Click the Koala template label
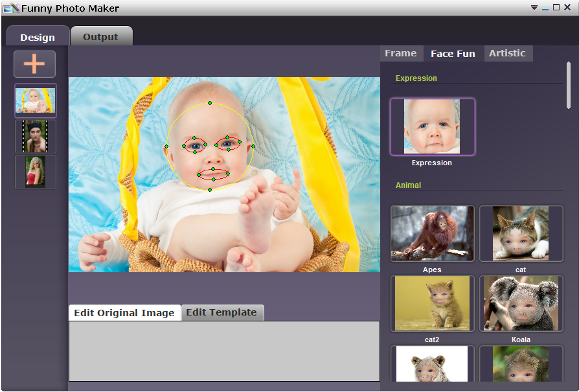 point(521,340)
